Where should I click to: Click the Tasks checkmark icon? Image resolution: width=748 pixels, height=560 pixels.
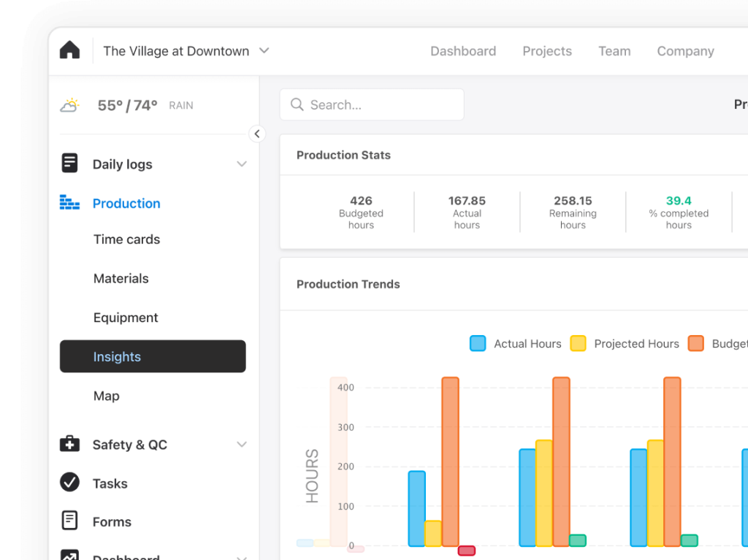[x=69, y=482]
